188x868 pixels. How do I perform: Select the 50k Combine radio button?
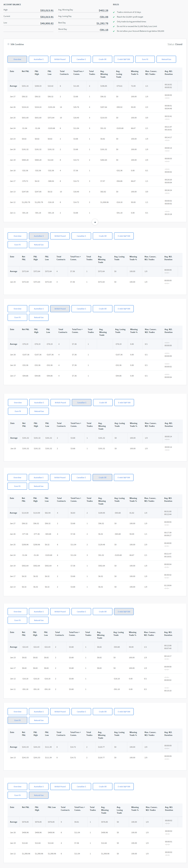tap(8, 44)
